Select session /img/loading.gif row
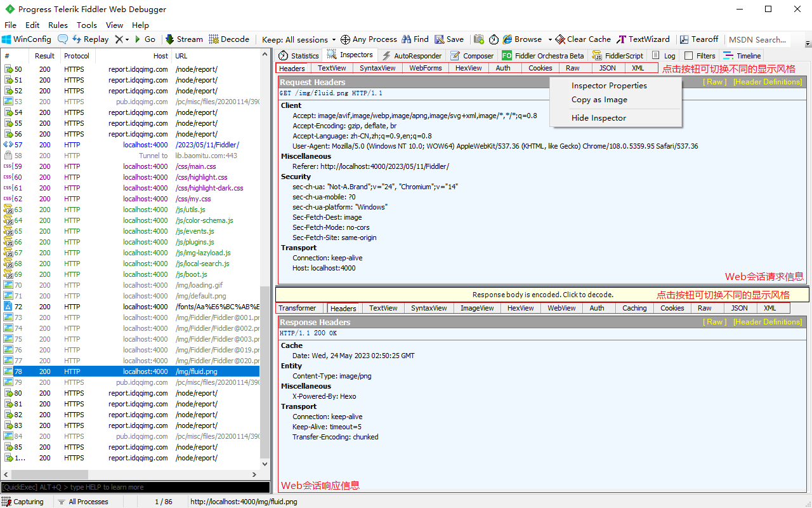Image resolution: width=812 pixels, height=508 pixels. coord(130,285)
